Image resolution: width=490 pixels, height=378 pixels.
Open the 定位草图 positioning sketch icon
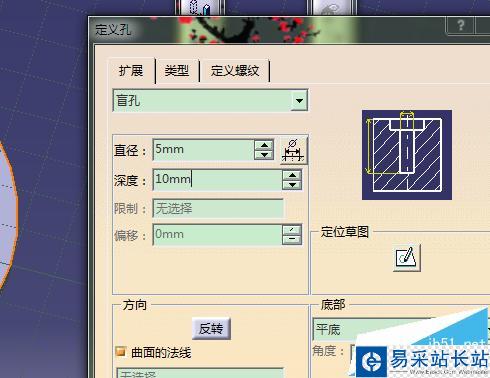point(407,258)
